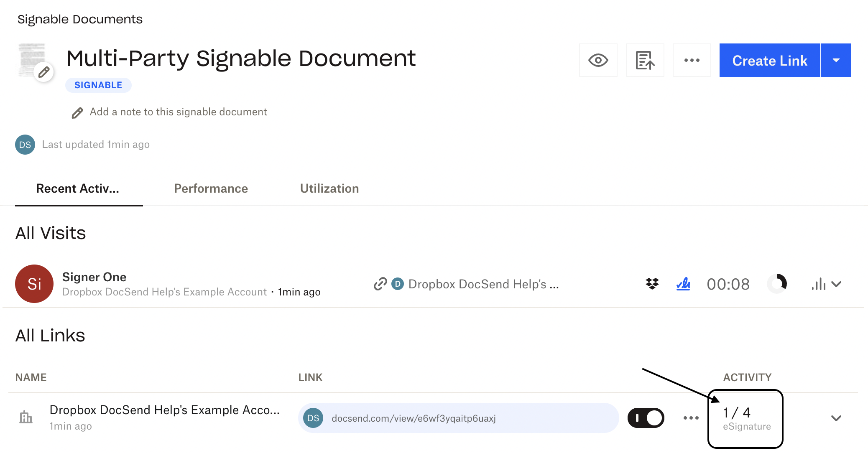
Task: Open the three-dot menu in the link row
Action: point(691,418)
